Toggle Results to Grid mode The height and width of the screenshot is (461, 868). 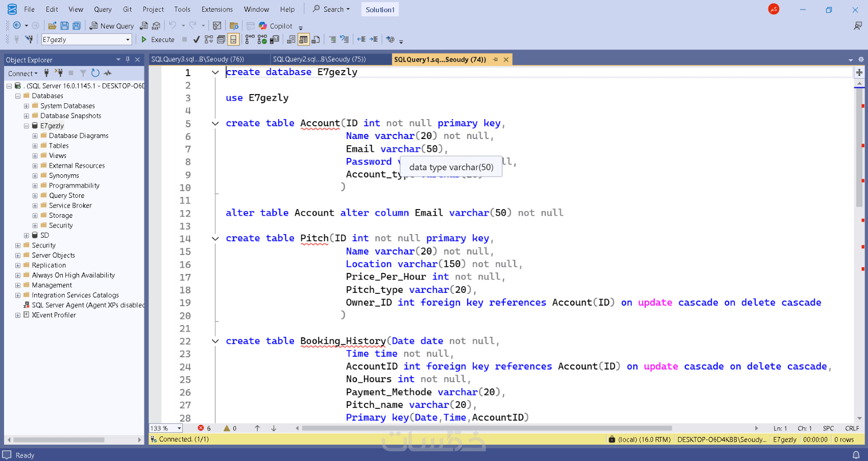pyautogui.click(x=304, y=39)
